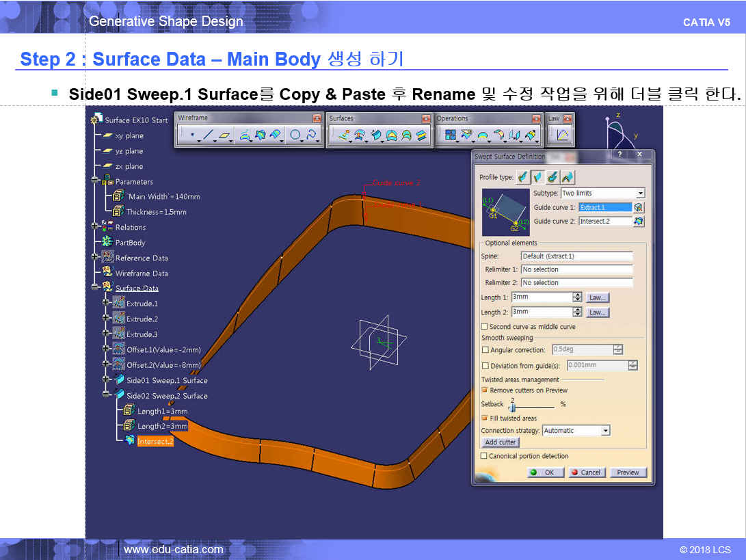The image size is (746, 560).
Task: Collapse the Side02 Sweep.2 Surface tree node
Action: (106, 396)
